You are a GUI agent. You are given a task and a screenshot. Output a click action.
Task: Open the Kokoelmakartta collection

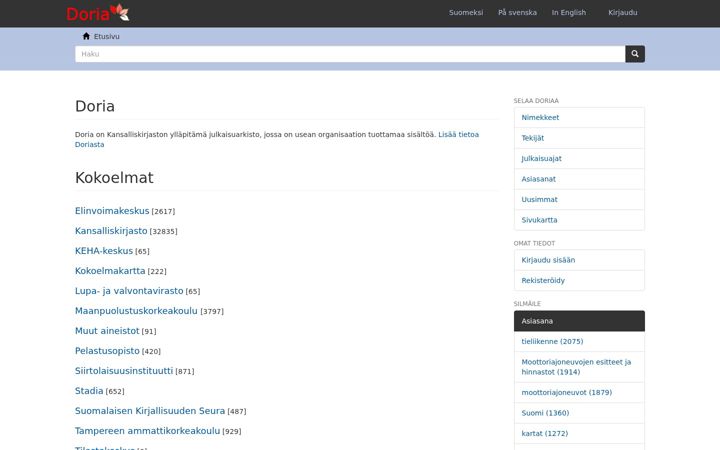tap(110, 271)
